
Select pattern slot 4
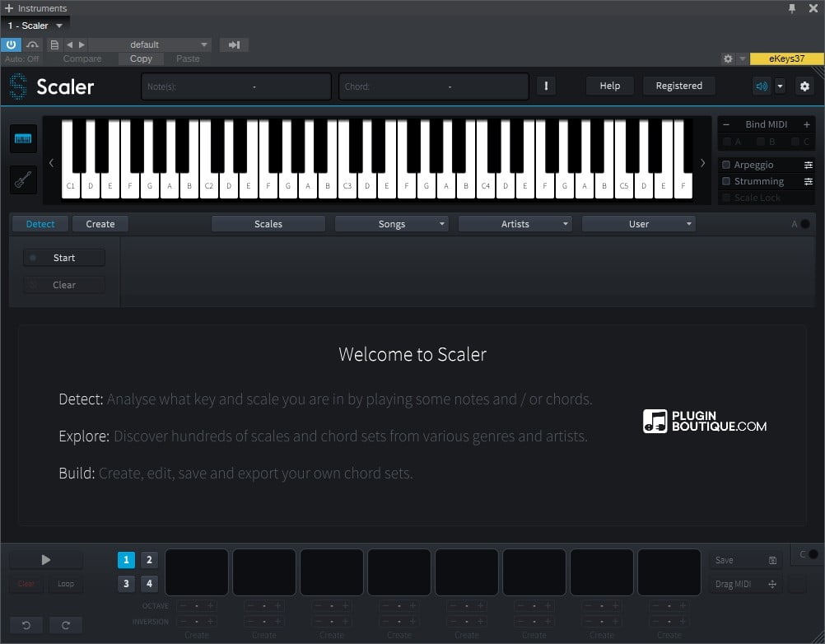click(149, 584)
